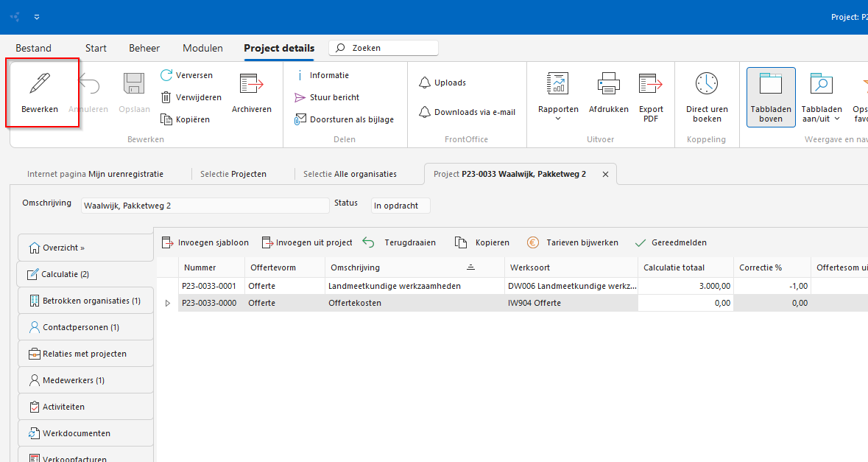Copy using the Kopiëren ribbon icon
The height and width of the screenshot is (462, 868).
166,119
